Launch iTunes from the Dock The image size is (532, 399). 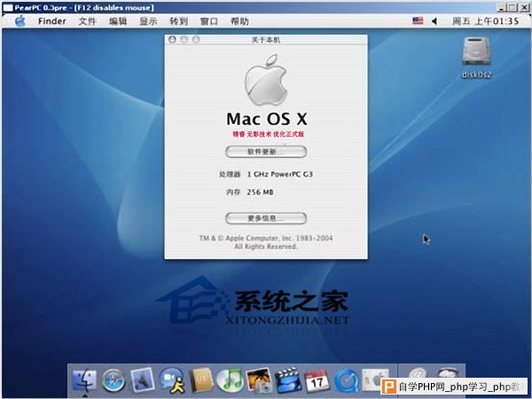230,381
